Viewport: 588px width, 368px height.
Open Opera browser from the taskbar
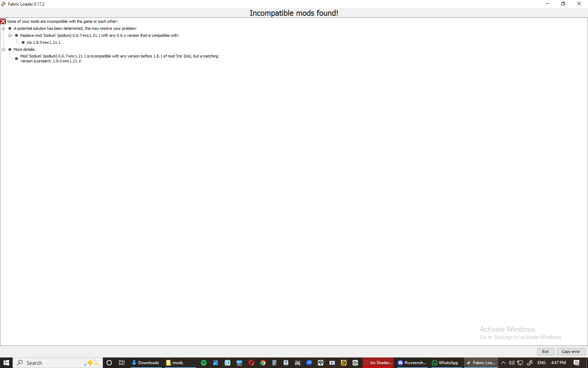251,363
